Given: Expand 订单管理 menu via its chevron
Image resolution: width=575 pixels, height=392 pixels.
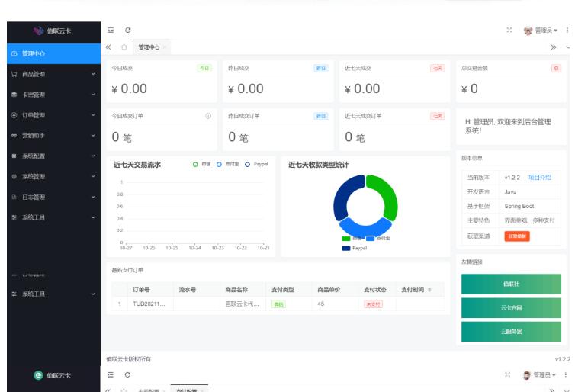Looking at the screenshot, I should (93, 115).
